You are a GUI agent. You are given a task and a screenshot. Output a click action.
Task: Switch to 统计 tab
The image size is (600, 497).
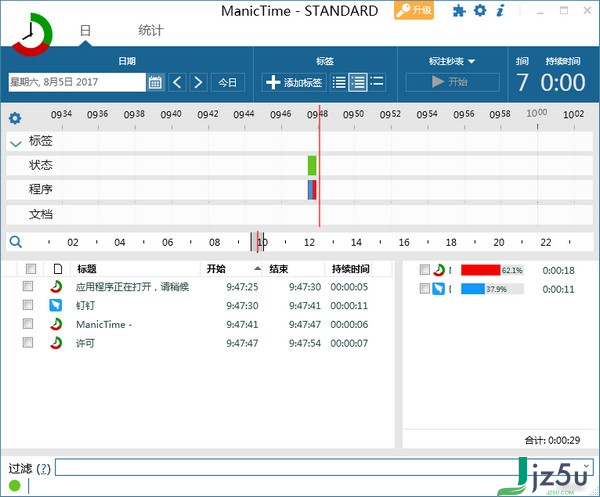point(151,31)
